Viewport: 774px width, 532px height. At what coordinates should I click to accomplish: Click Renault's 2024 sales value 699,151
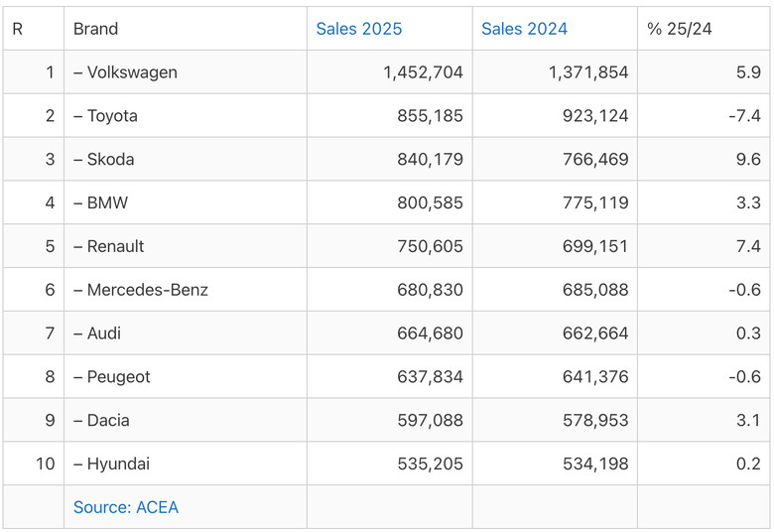(595, 246)
